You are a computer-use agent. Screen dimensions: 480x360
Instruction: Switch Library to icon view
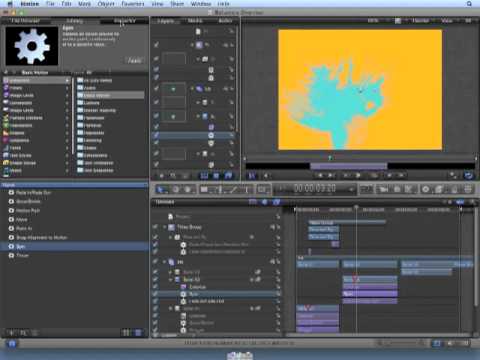click(x=126, y=332)
